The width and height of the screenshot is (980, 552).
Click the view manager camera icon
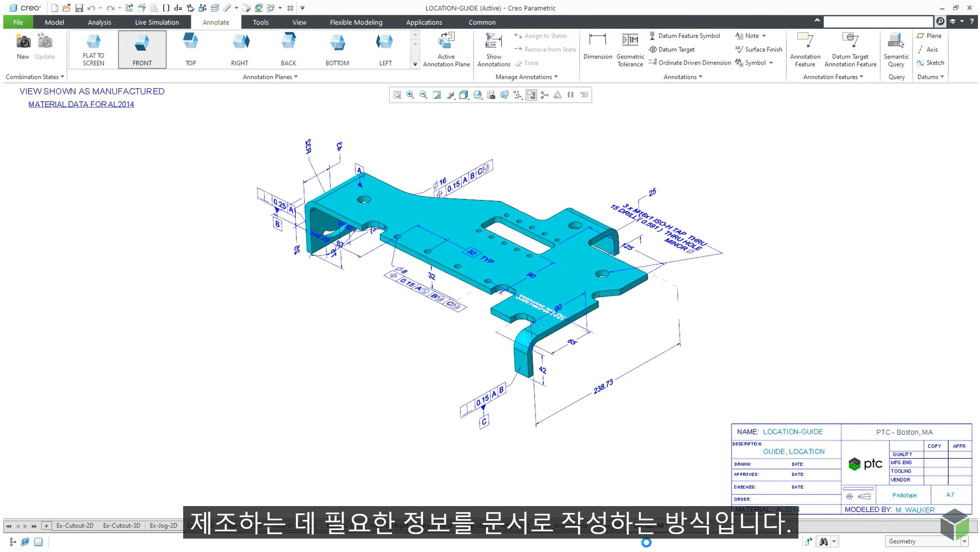pos(491,95)
